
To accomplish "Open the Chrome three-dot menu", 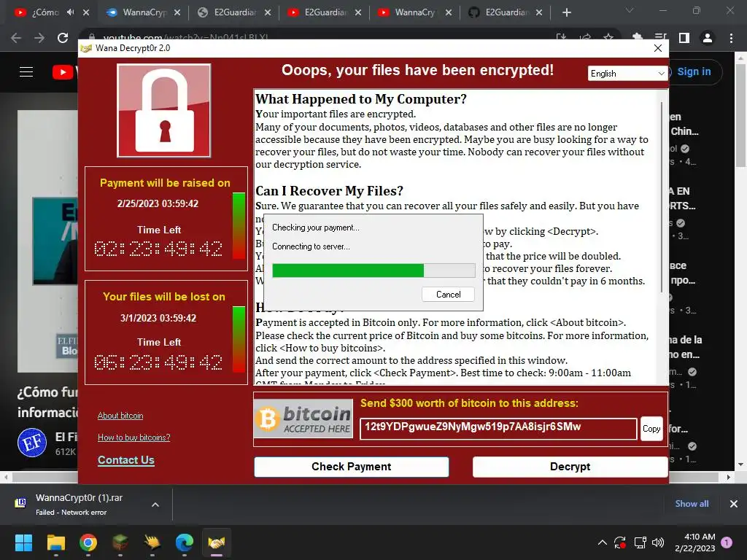I will coord(731,38).
